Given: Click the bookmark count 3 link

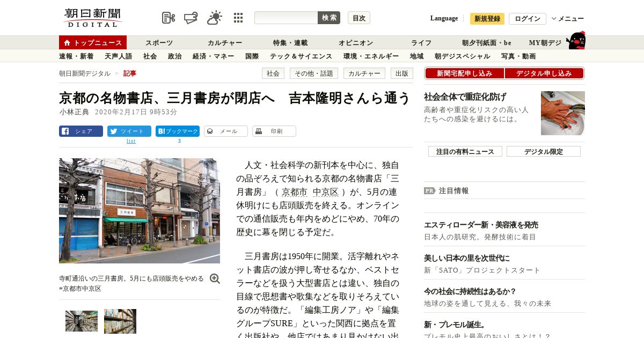Looking at the screenshot, I should coord(179,141).
